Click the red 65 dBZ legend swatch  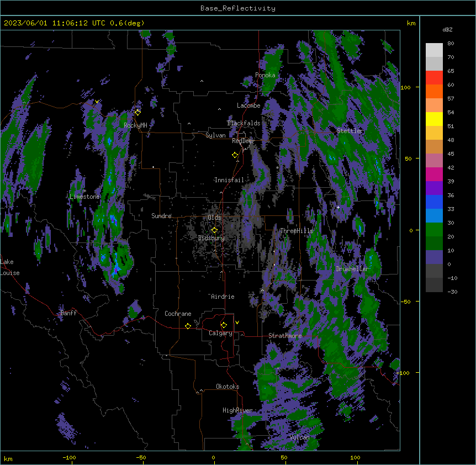434,78
